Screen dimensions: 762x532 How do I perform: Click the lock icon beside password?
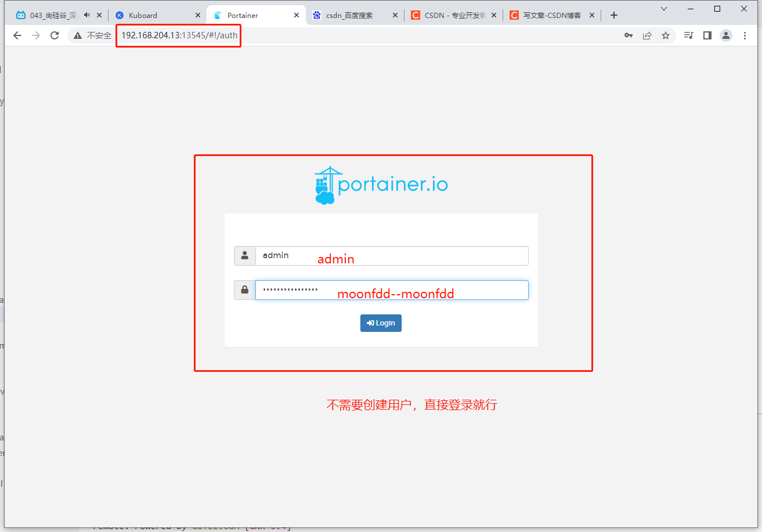pos(245,290)
